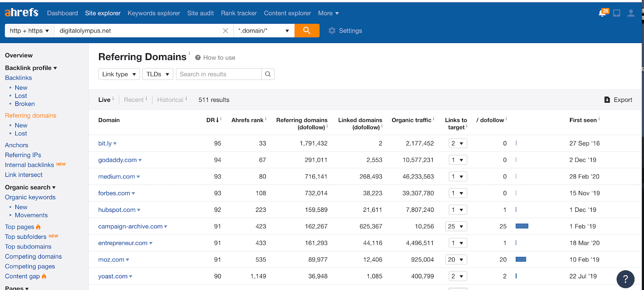Open the notifications bell

[602, 13]
